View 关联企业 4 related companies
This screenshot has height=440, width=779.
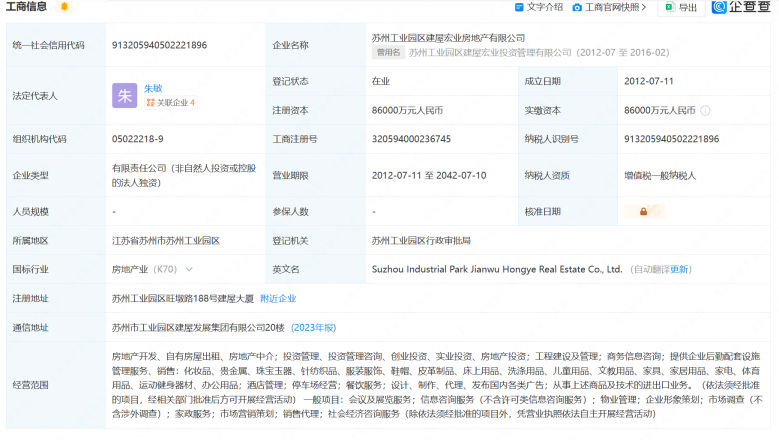[171, 103]
